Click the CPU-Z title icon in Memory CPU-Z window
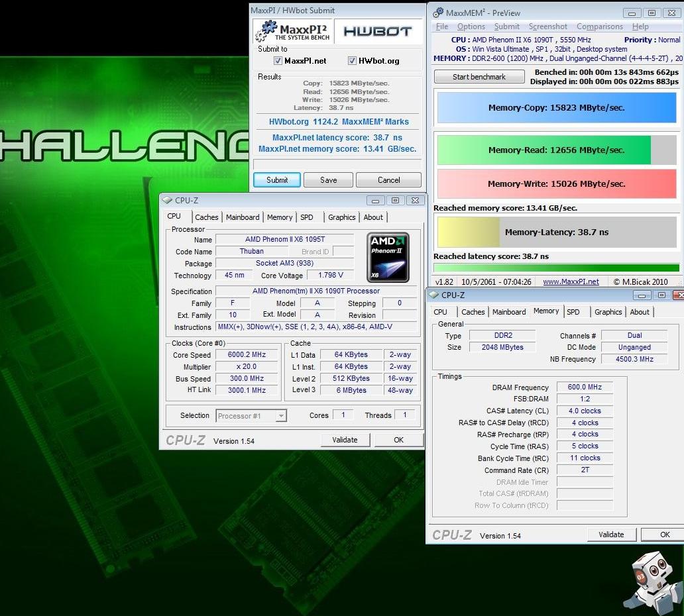Viewport: 684px width, 616px height. [x=433, y=295]
